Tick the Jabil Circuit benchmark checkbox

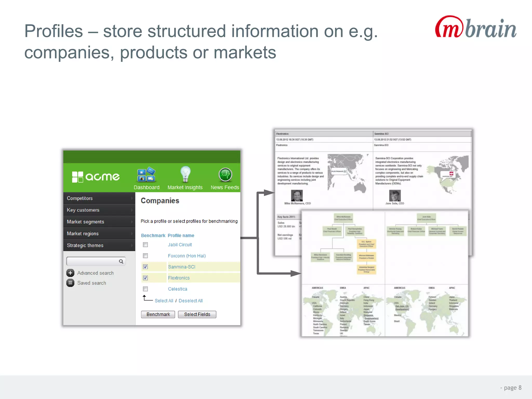pos(145,245)
